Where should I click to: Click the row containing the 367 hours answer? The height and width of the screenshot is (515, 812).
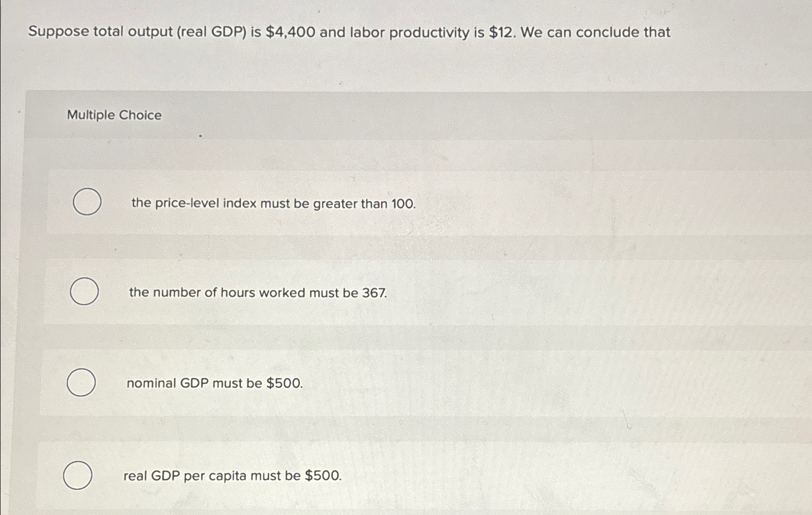pyautogui.click(x=340, y=292)
